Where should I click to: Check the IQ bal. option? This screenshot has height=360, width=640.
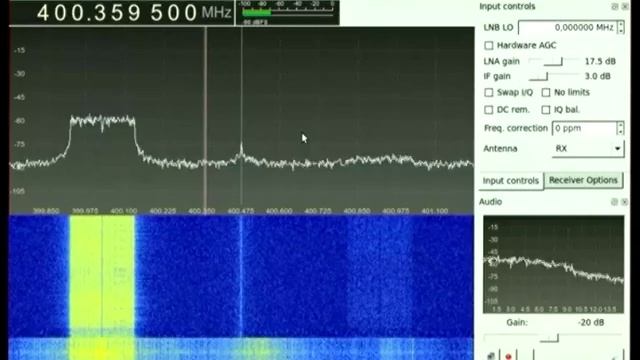[x=546, y=110]
